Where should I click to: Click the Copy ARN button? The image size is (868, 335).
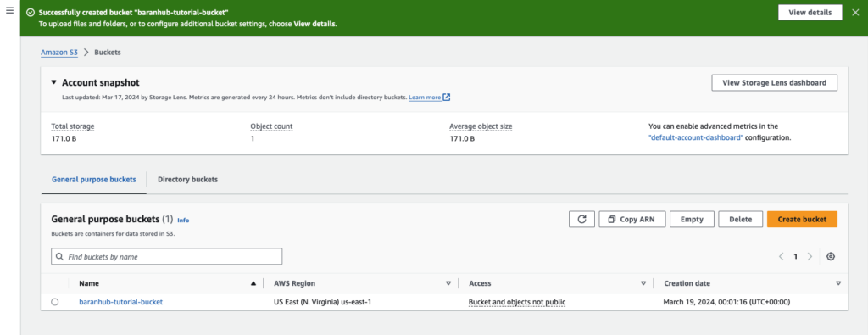pyautogui.click(x=632, y=220)
